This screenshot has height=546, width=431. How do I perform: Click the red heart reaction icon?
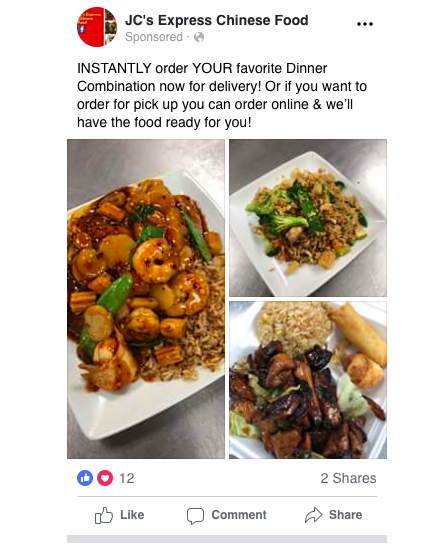tap(105, 478)
